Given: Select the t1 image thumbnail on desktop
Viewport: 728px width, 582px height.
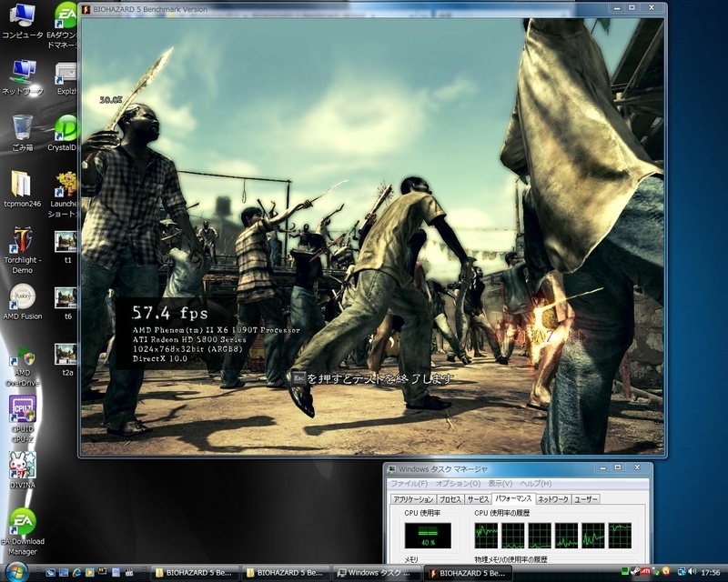Looking at the screenshot, I should [66, 247].
